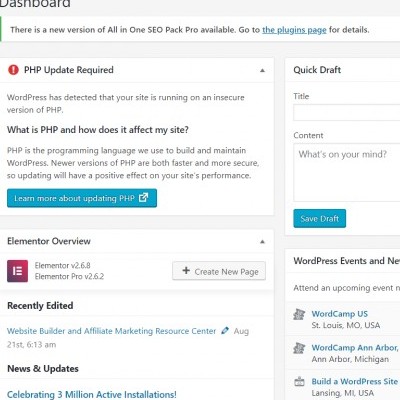
Task: Click Learn more about updating PHP button
Action: pyautogui.click(x=82, y=198)
